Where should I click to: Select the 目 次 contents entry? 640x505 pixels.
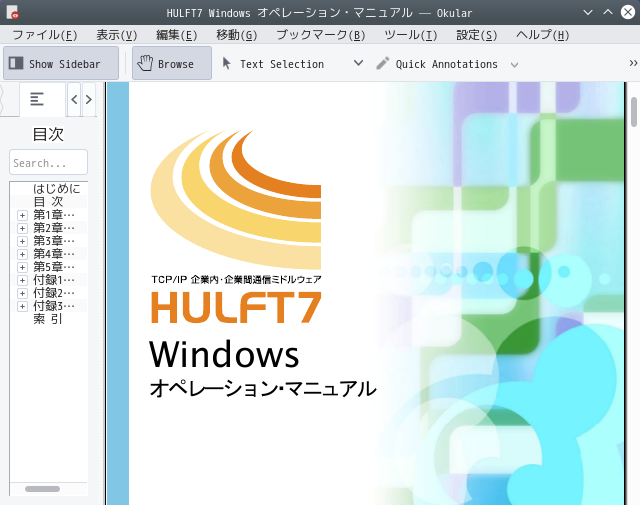coord(48,202)
